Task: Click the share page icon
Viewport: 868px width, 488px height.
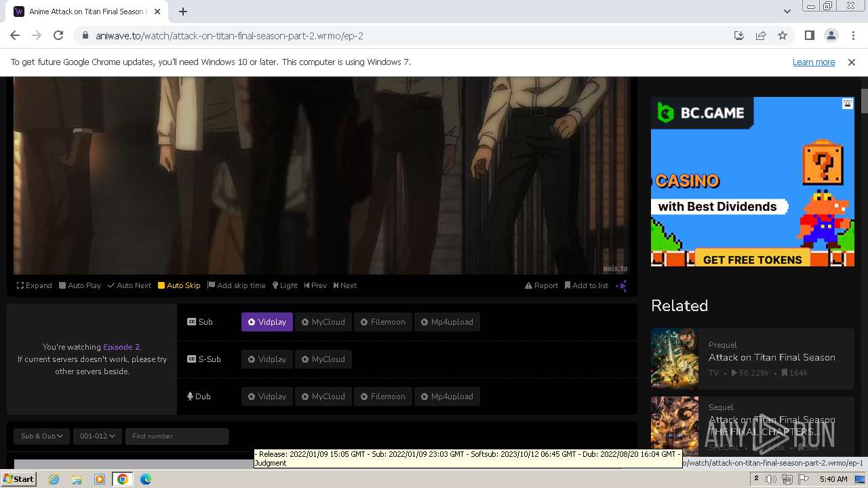Action: pyautogui.click(x=761, y=35)
